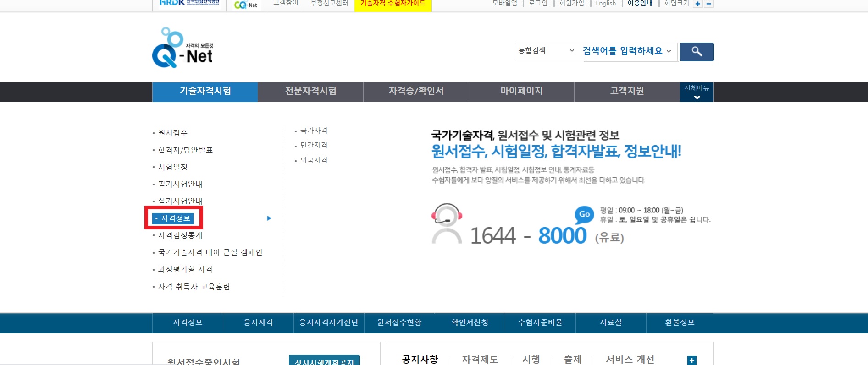Click arrow beside 자격정보 menu item
Image resolution: width=868 pixels, height=365 pixels.
pos(269,218)
